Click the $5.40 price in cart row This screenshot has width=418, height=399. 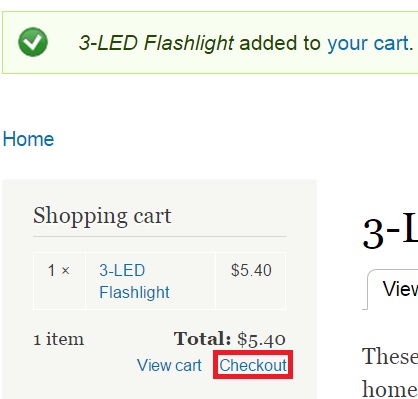point(251,270)
